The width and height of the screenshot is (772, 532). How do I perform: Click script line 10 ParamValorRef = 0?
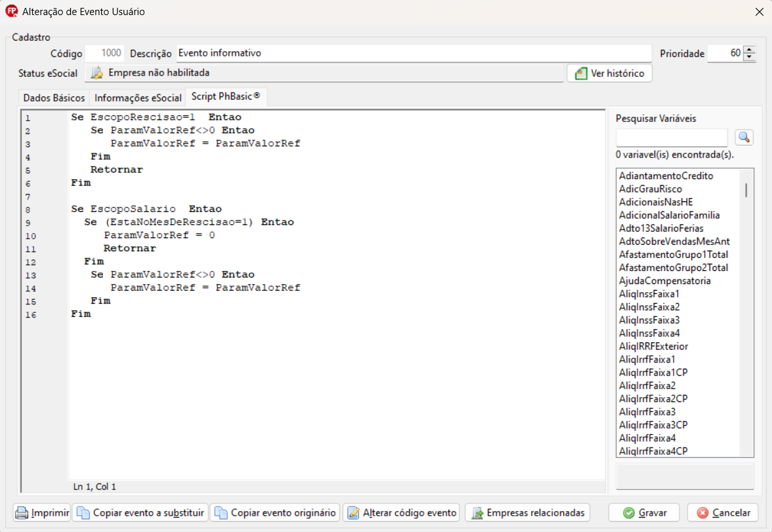coord(160,235)
